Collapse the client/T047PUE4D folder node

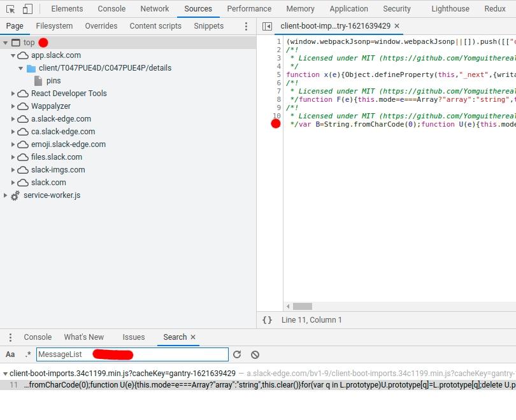click(21, 68)
